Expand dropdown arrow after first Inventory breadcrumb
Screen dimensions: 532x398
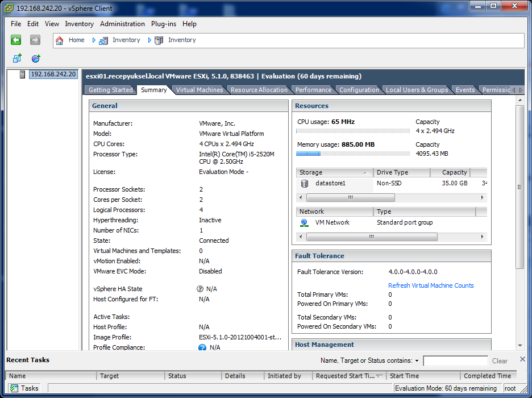click(x=149, y=40)
